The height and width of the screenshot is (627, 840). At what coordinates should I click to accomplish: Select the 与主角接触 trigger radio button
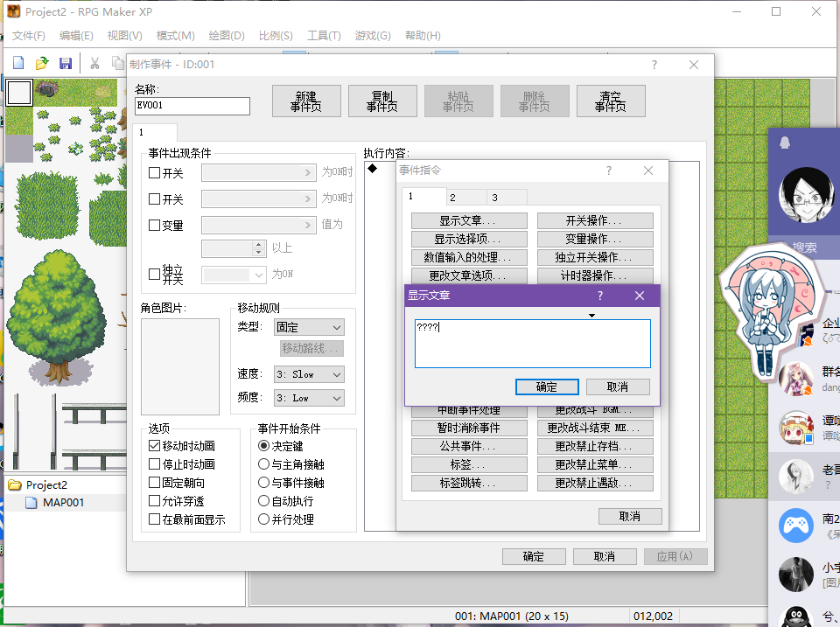[x=263, y=463]
